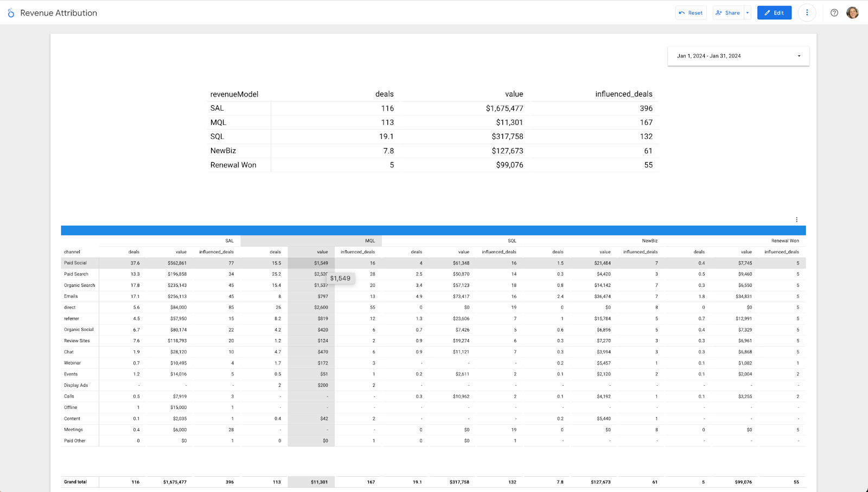This screenshot has height=492, width=868.
Task: Open the user account avatar
Action: point(852,12)
